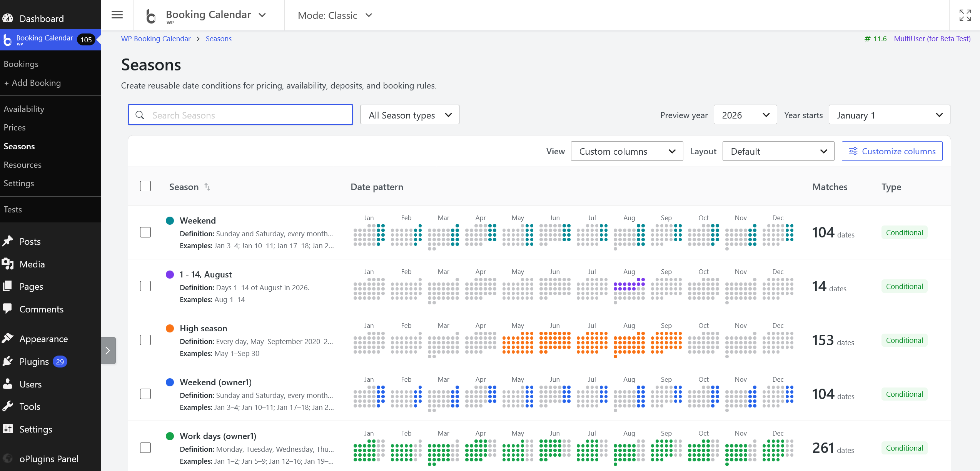Click the Comments bubble icon in sidebar

tap(8, 309)
